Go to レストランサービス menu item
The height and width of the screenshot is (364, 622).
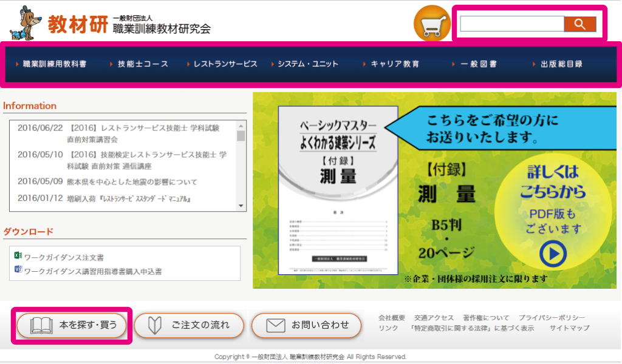pyautogui.click(x=225, y=64)
